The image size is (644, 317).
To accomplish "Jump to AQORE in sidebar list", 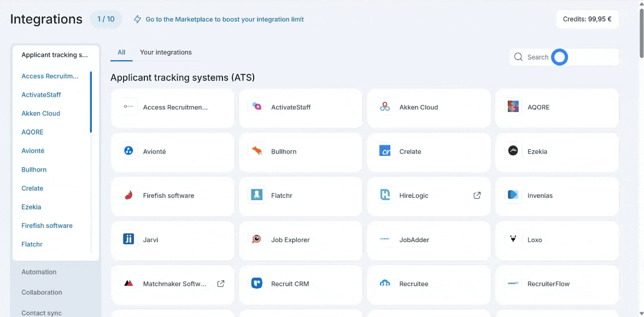I will [x=32, y=132].
